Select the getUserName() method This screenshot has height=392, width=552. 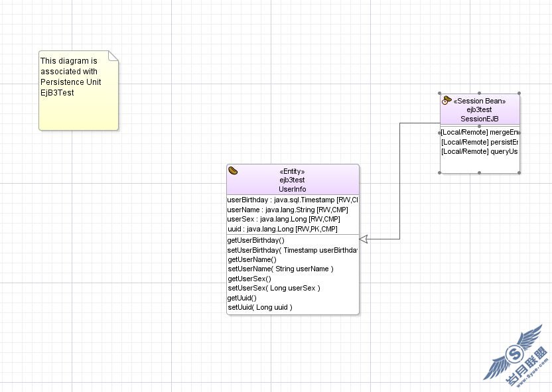pos(252,260)
